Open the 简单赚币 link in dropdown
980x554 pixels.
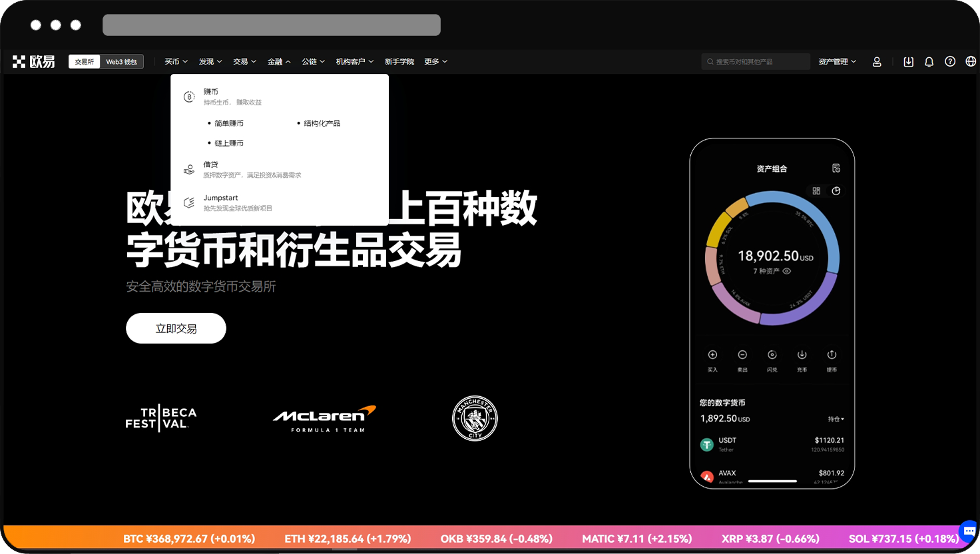[229, 123]
